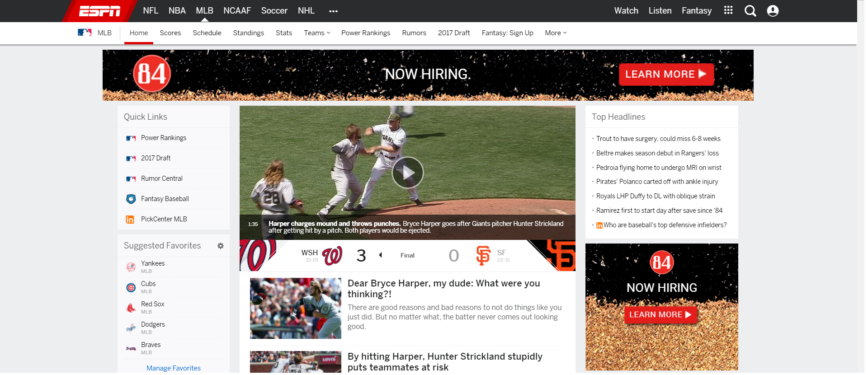Screen dimensions: 868x375
Task: Open Power Rankings in subnav
Action: (x=366, y=33)
